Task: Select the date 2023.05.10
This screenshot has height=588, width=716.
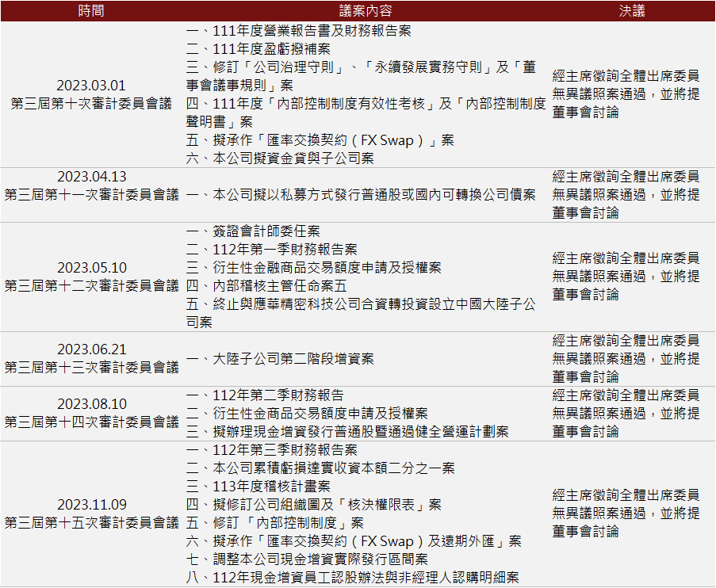Action: click(91, 268)
